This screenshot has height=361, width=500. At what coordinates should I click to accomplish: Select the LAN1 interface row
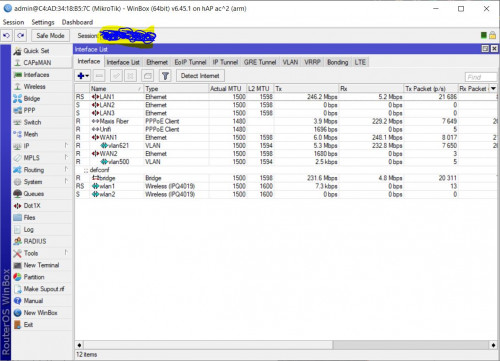286,97
